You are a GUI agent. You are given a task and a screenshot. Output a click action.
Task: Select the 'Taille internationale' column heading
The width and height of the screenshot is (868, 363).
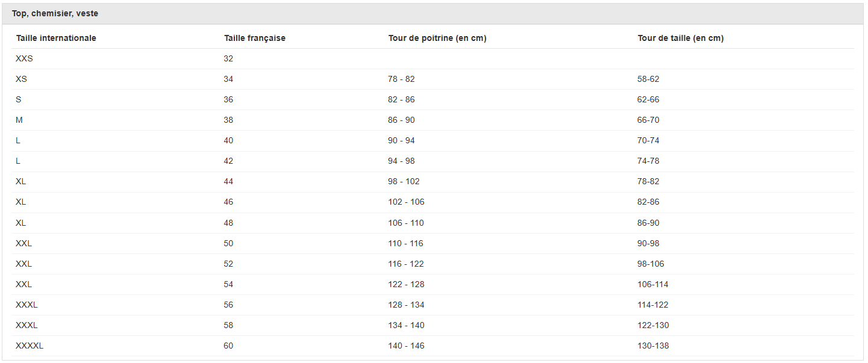56,38
